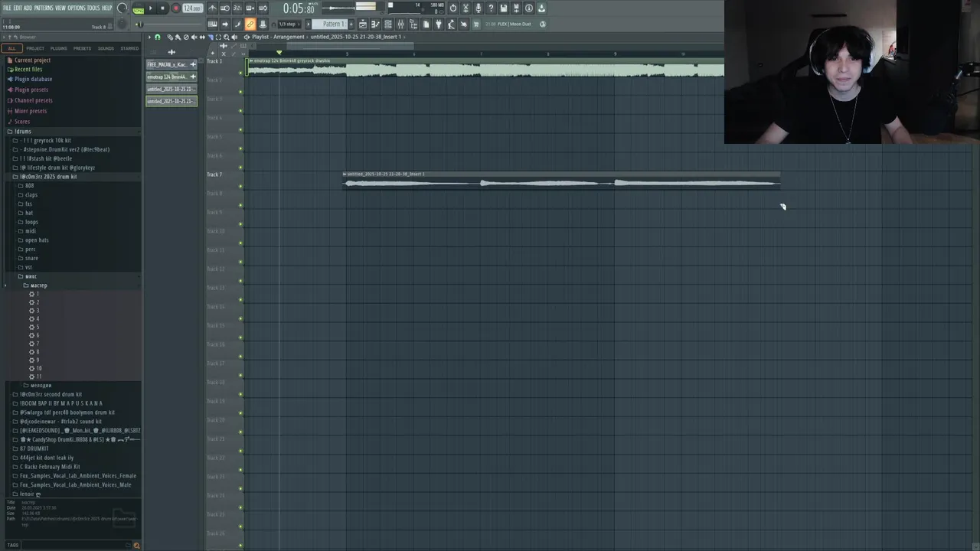Image resolution: width=980 pixels, height=551 pixels.
Task: Select the FREE_MACAN_x_Kac clip in picker
Action: [171, 65]
